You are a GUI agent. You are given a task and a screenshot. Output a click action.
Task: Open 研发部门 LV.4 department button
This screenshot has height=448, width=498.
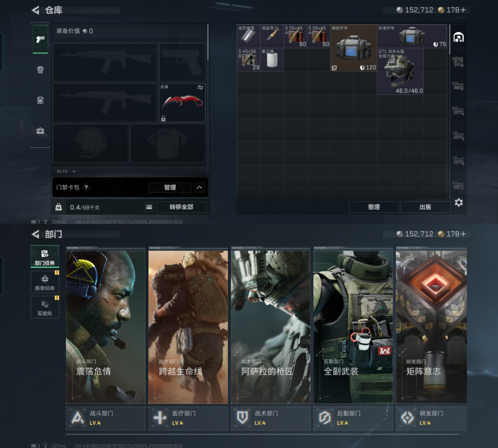[431, 418]
